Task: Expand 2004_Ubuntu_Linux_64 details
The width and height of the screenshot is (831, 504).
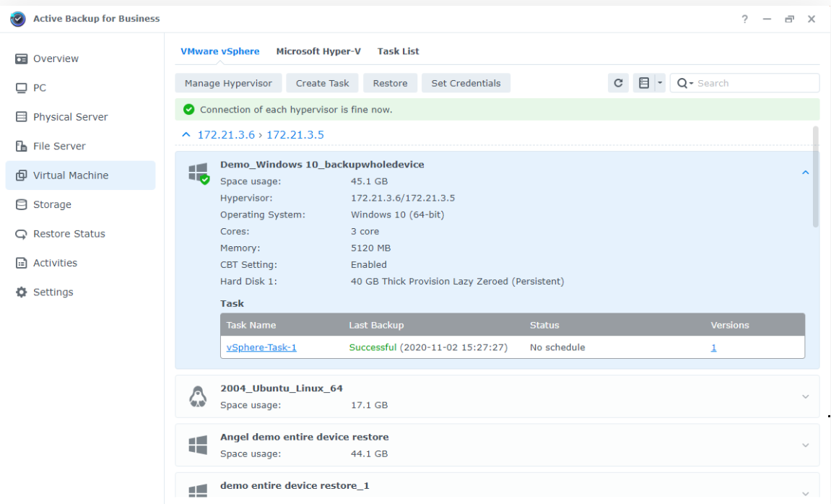Action: 805,396
